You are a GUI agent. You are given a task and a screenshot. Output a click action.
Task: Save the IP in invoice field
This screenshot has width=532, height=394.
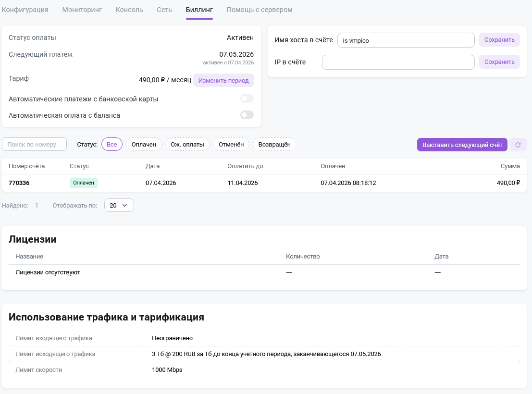click(x=499, y=62)
